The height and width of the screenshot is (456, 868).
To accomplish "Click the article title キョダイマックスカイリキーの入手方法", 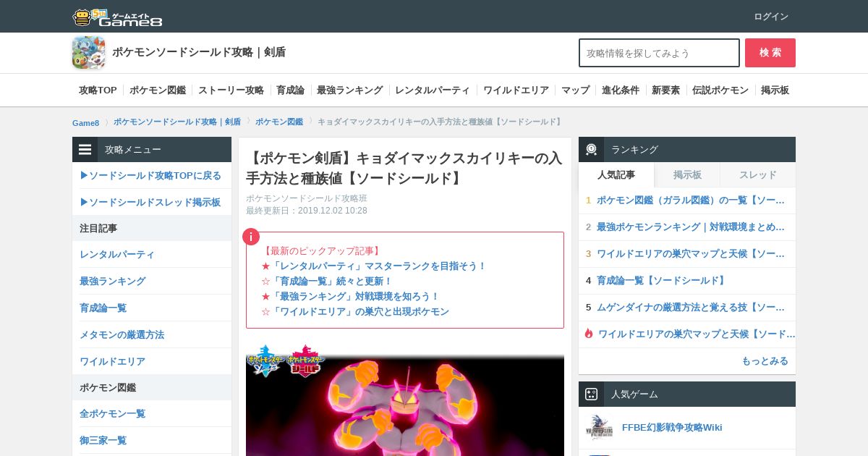I will (x=404, y=168).
